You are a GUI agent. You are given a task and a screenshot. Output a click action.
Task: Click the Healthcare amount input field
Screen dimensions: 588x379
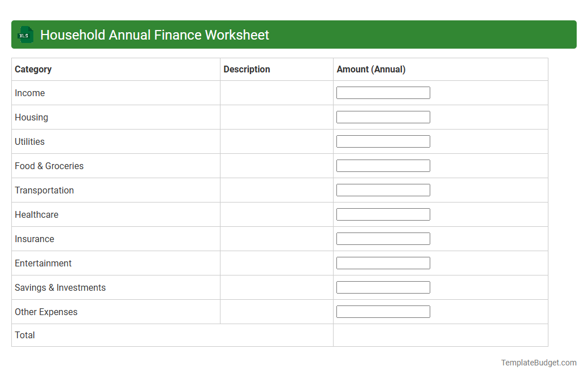click(x=383, y=214)
